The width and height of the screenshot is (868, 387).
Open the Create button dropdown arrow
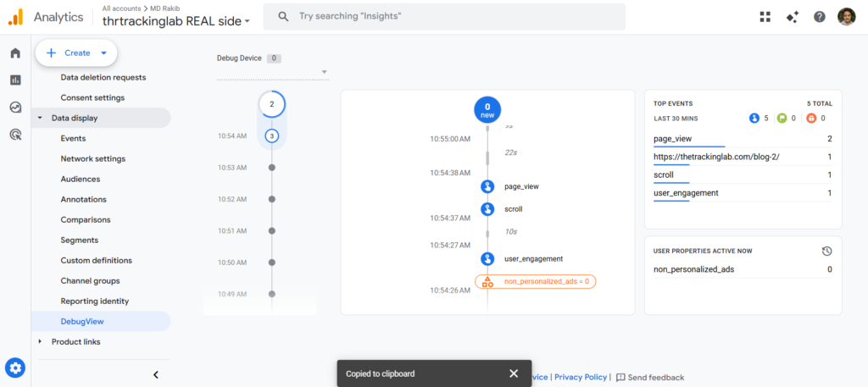pyautogui.click(x=103, y=53)
